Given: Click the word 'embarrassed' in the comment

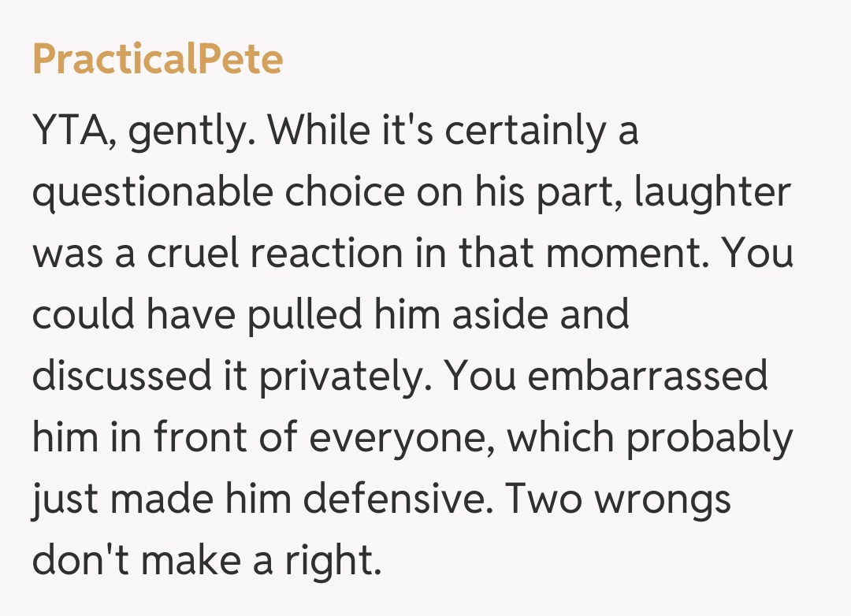Looking at the screenshot, I should click(648, 377).
